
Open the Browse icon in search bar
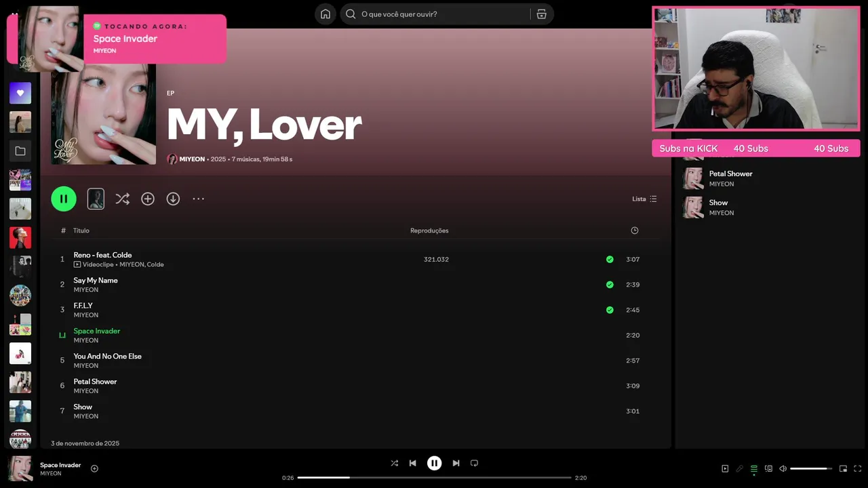click(541, 14)
